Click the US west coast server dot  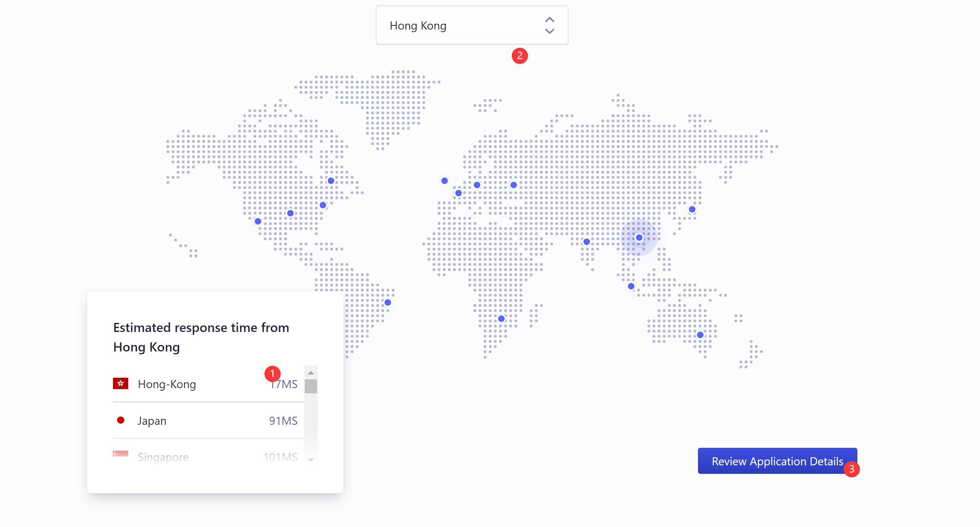258,221
